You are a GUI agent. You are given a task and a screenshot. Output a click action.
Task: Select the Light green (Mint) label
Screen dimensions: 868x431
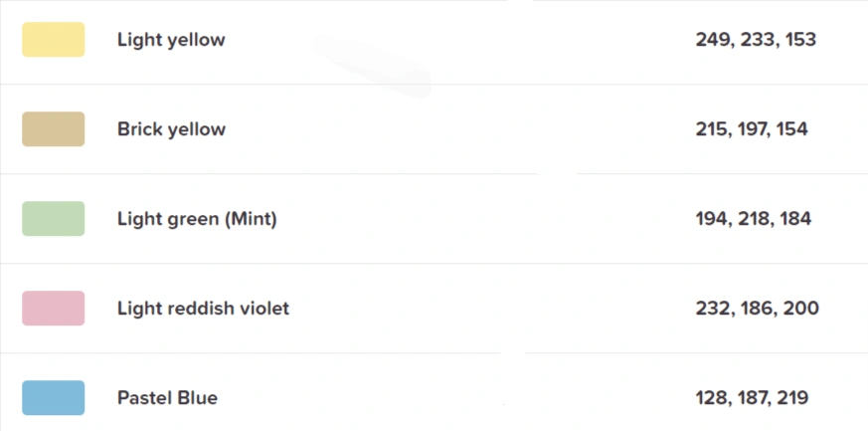click(x=197, y=219)
